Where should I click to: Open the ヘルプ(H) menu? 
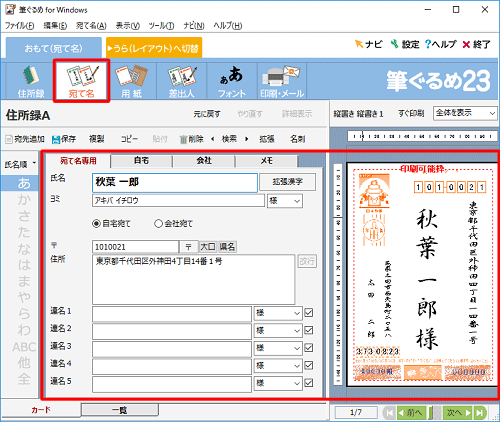[228, 26]
